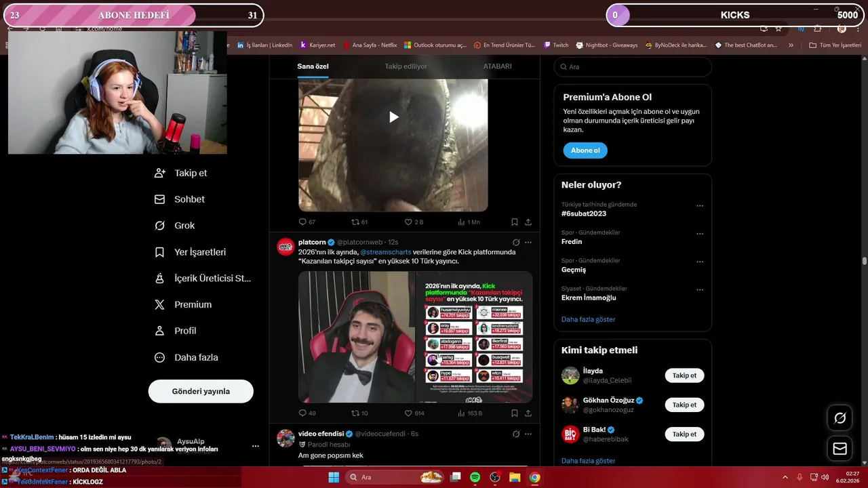Open Grok in the left sidebar
The height and width of the screenshot is (488, 868).
pyautogui.click(x=174, y=226)
